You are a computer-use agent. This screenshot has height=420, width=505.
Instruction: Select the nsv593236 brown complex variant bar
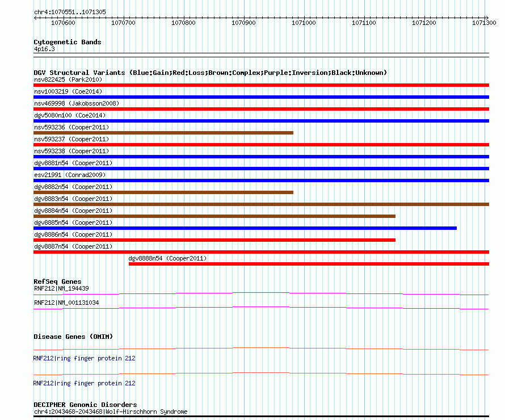pos(163,133)
